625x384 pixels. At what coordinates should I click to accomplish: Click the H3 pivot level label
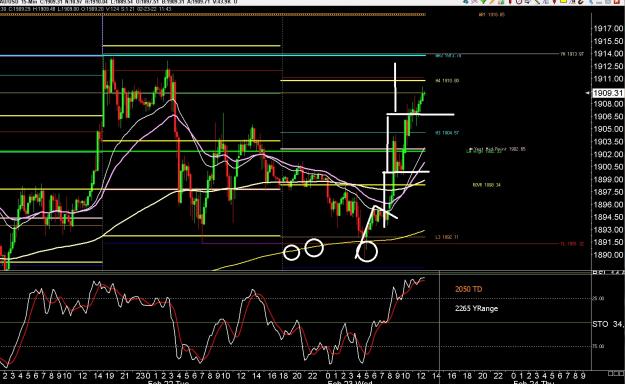tap(447, 133)
